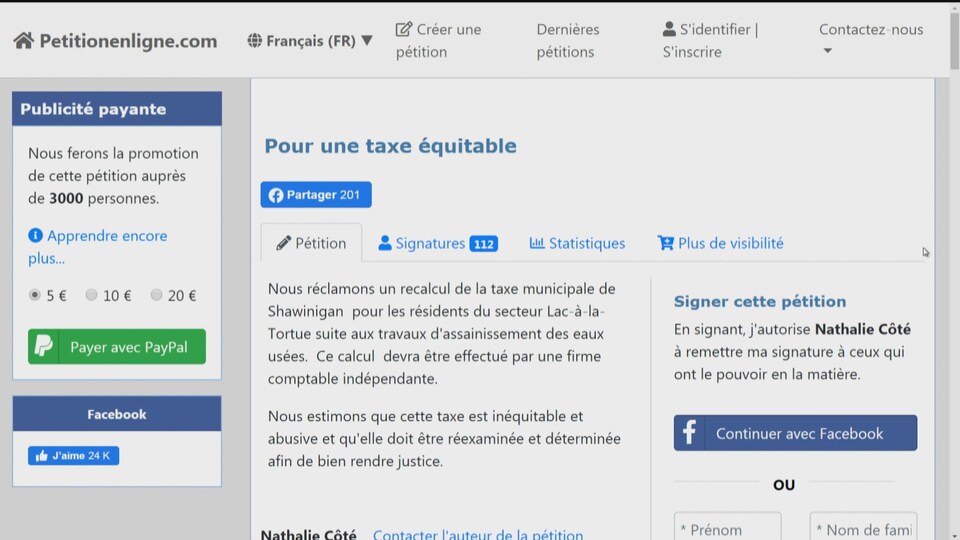Click J'aime 24 K like button
Image resolution: width=960 pixels, height=540 pixels.
tap(73, 456)
